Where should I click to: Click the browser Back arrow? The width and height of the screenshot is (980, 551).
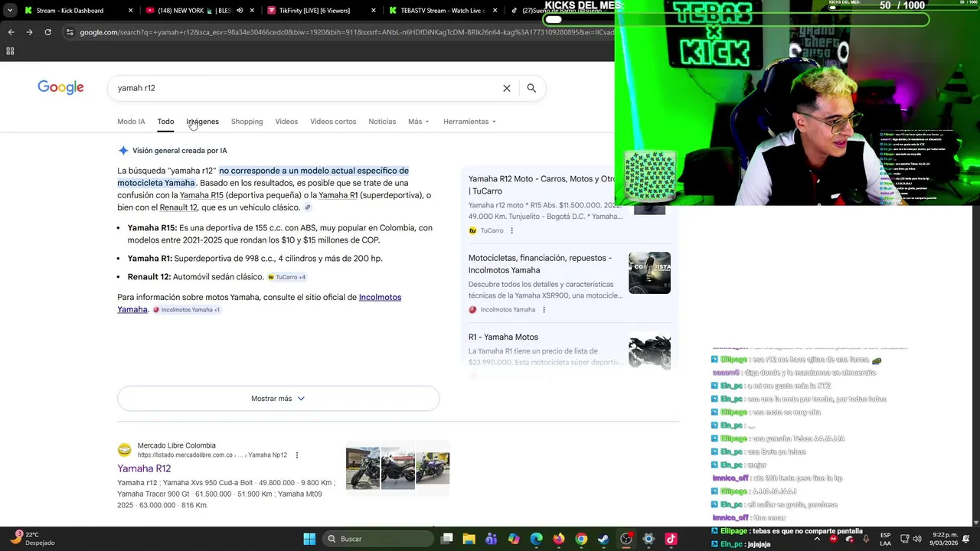pos(11,32)
